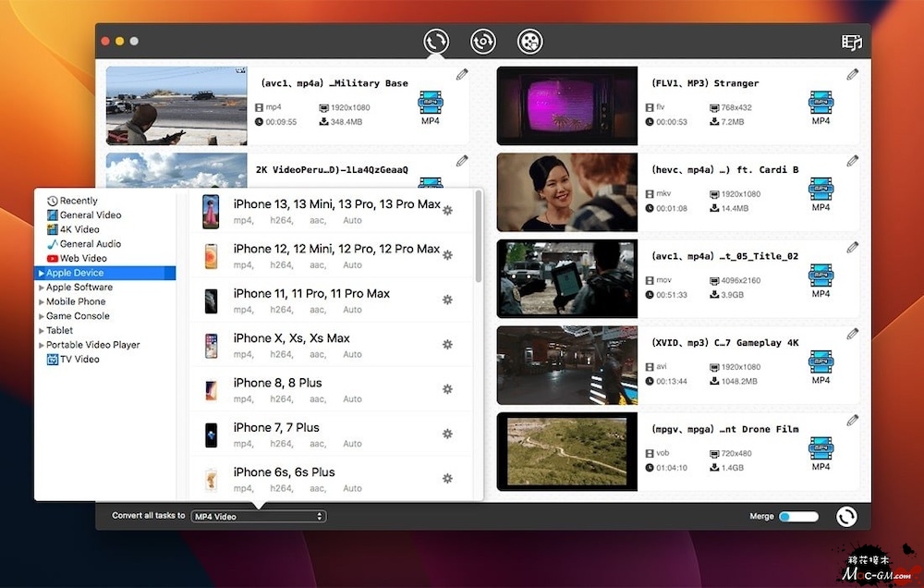
Task: Click the convert tab icon in top toolbar
Action: coord(436,41)
